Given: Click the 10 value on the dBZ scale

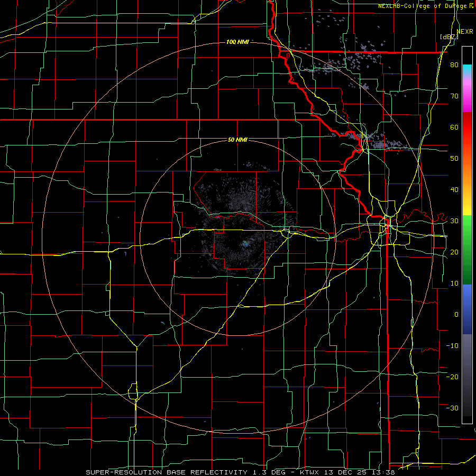Looking at the screenshot, I should pos(454,283).
